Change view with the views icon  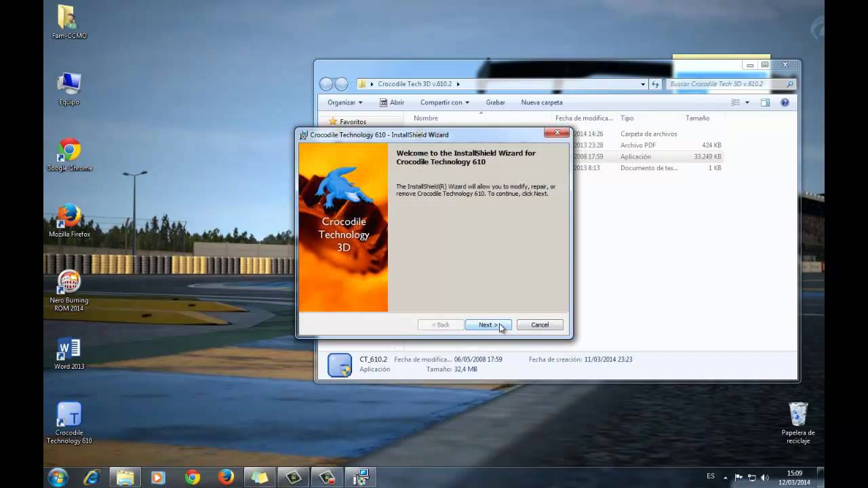coord(736,102)
